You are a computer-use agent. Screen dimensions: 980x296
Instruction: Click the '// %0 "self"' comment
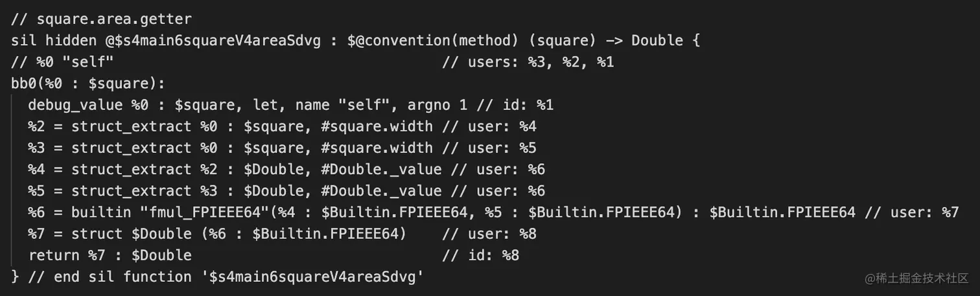point(62,62)
